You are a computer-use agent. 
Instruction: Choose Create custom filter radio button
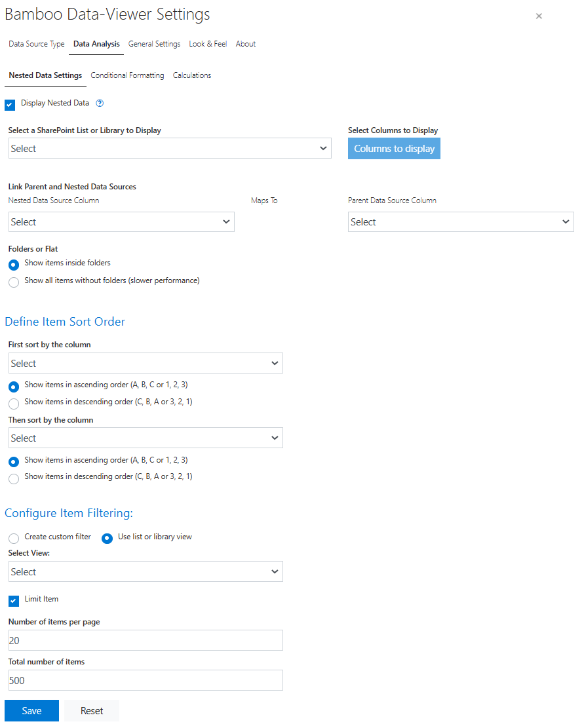coord(14,538)
